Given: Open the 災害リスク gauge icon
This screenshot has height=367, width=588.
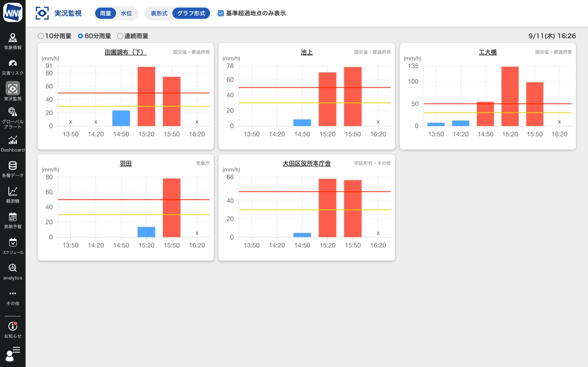Looking at the screenshot, I should [13, 67].
